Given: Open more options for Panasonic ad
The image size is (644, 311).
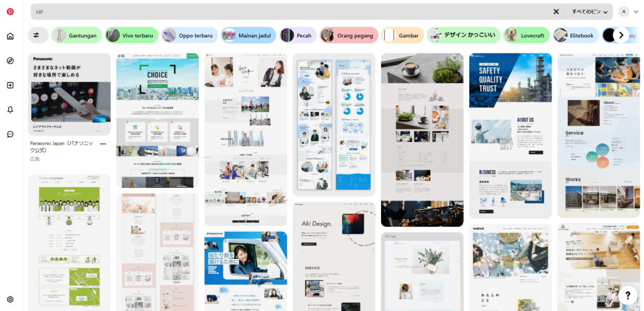Looking at the screenshot, I should click(x=103, y=144).
